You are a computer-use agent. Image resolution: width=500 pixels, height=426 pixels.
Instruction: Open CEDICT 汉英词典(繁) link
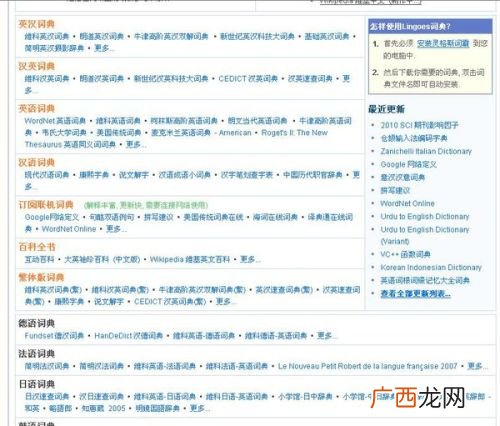click(170, 302)
